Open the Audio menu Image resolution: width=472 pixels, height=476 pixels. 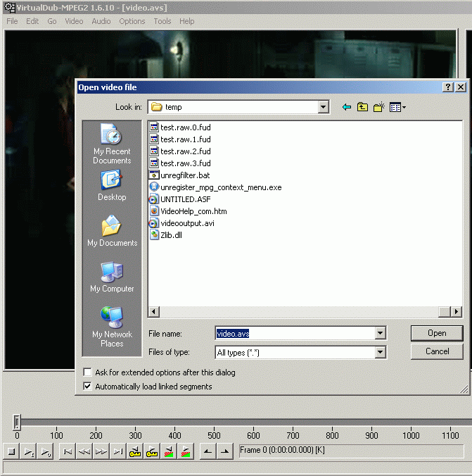[x=101, y=21]
